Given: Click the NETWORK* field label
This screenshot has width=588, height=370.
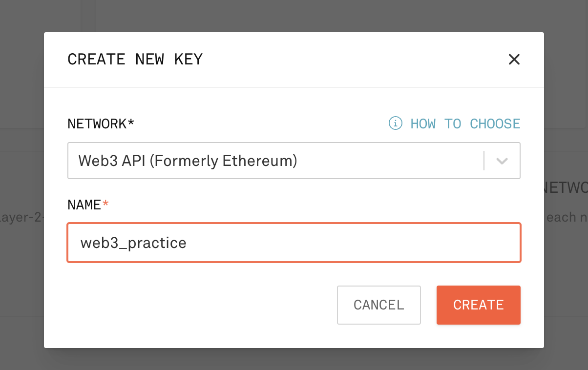Looking at the screenshot, I should (x=101, y=124).
